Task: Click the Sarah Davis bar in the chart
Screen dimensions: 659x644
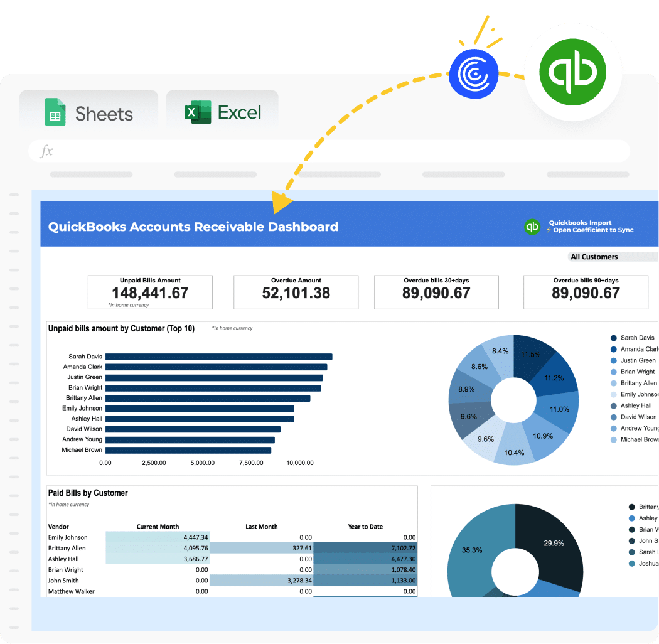Action: coord(218,357)
